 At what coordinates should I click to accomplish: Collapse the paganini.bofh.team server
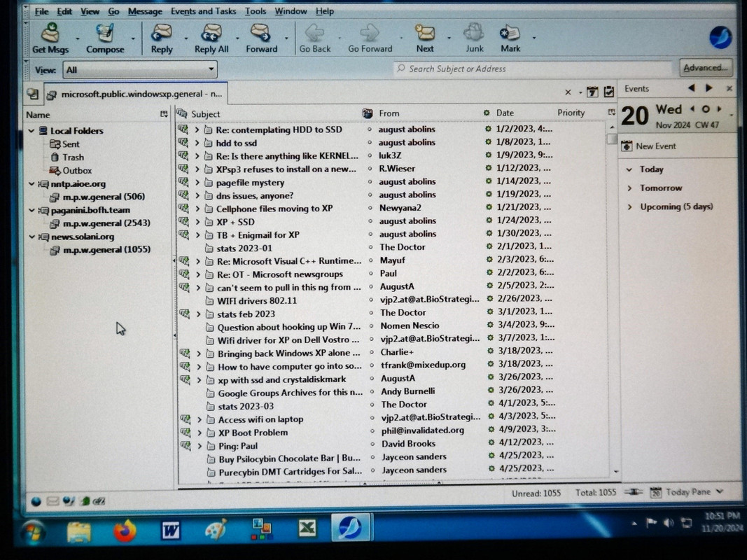coord(32,210)
